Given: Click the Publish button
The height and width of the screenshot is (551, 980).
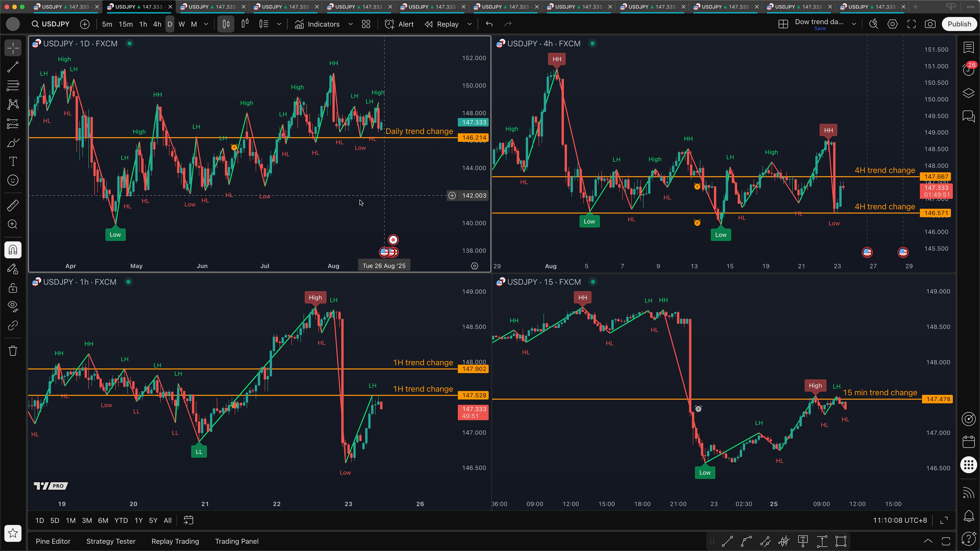Looking at the screenshot, I should click(x=959, y=24).
